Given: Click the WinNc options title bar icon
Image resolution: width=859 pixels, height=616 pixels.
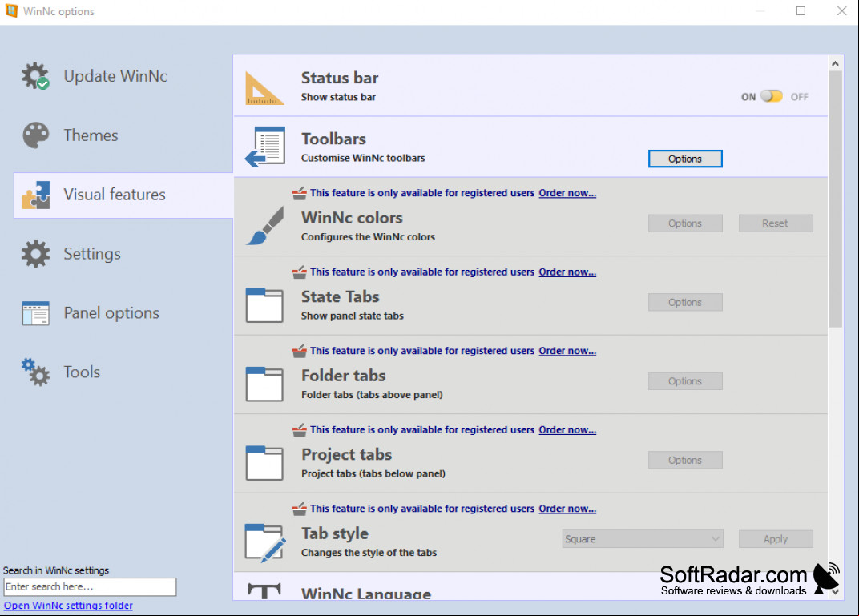Looking at the screenshot, I should pos(11,11).
